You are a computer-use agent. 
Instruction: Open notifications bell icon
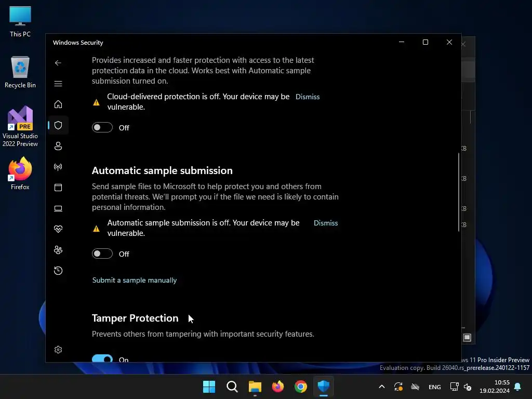[518, 387]
